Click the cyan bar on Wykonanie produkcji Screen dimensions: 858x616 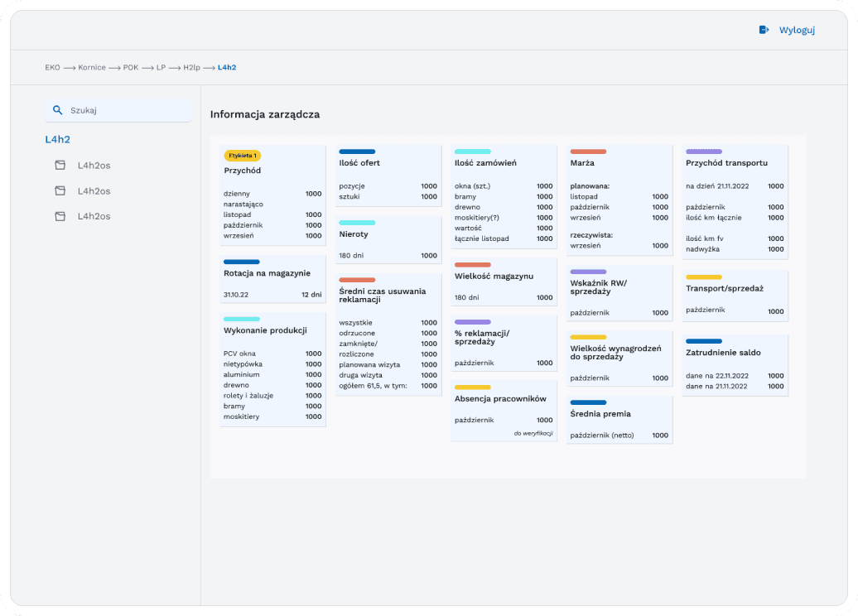coord(241,319)
